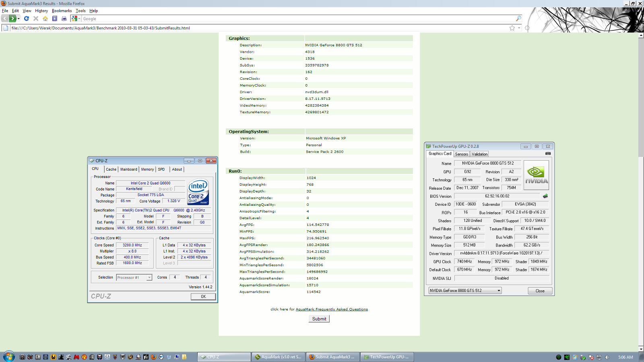Image resolution: width=644 pixels, height=362 pixels.
Task: Click the Safely Remove Hardware tray icon
Action: [x=583, y=357]
